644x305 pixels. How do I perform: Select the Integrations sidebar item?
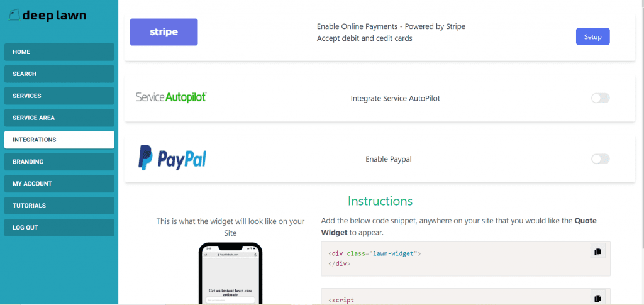(59, 140)
